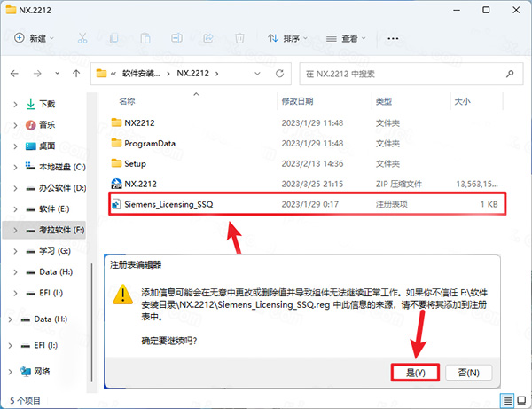Select the NX2212 folder
Image resolution: width=532 pixels, height=409 pixels.
(x=139, y=122)
